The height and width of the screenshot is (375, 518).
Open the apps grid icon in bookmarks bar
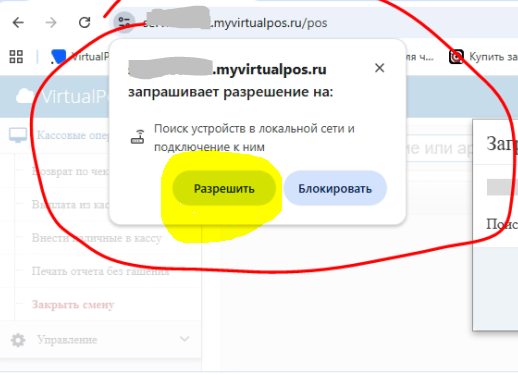[16, 57]
